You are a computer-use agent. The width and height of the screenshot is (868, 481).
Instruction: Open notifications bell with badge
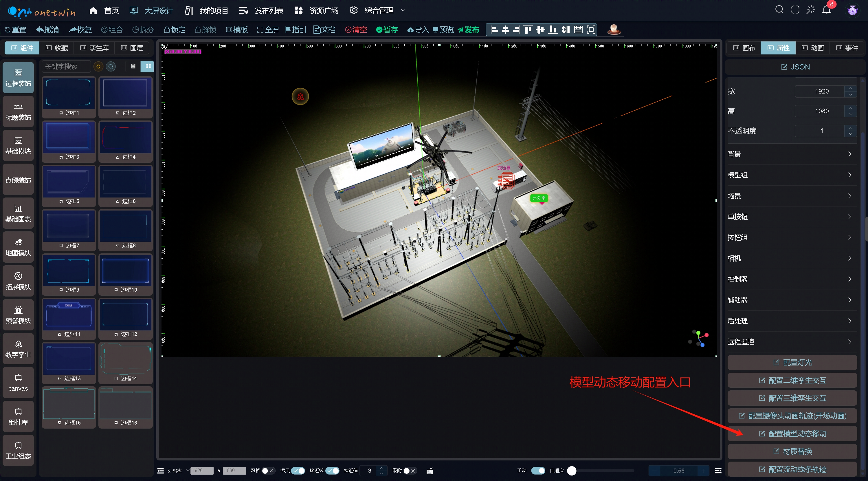tap(826, 10)
